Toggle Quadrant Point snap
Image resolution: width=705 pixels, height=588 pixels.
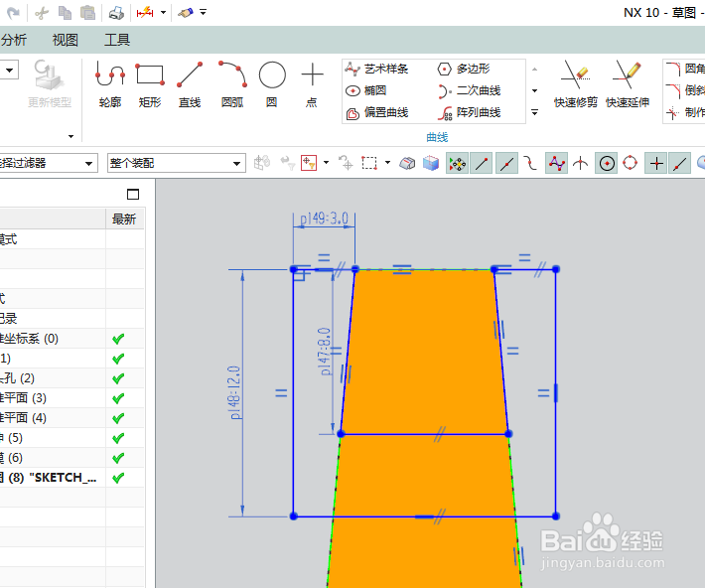coord(631,163)
